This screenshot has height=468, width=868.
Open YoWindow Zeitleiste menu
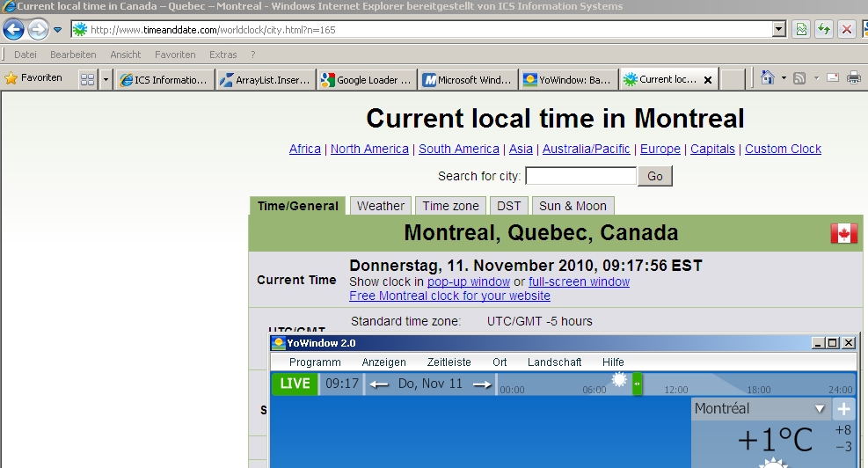pyautogui.click(x=449, y=362)
